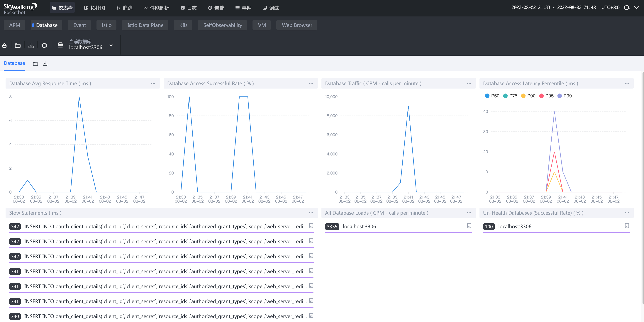
Task: Open the 告警 alarm menu
Action: [216, 8]
